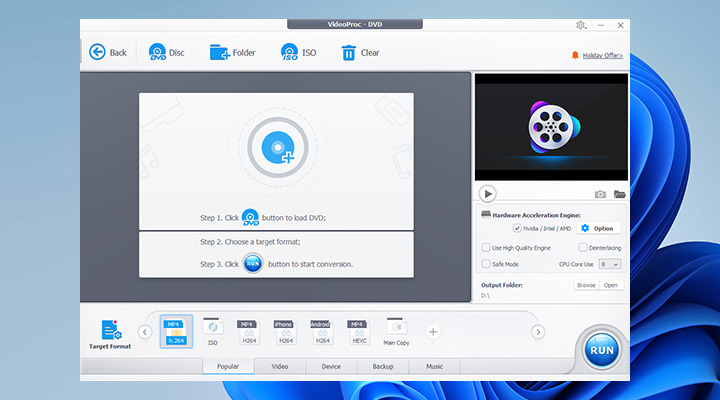
Task: Click the Disc load icon
Action: pyautogui.click(x=157, y=52)
